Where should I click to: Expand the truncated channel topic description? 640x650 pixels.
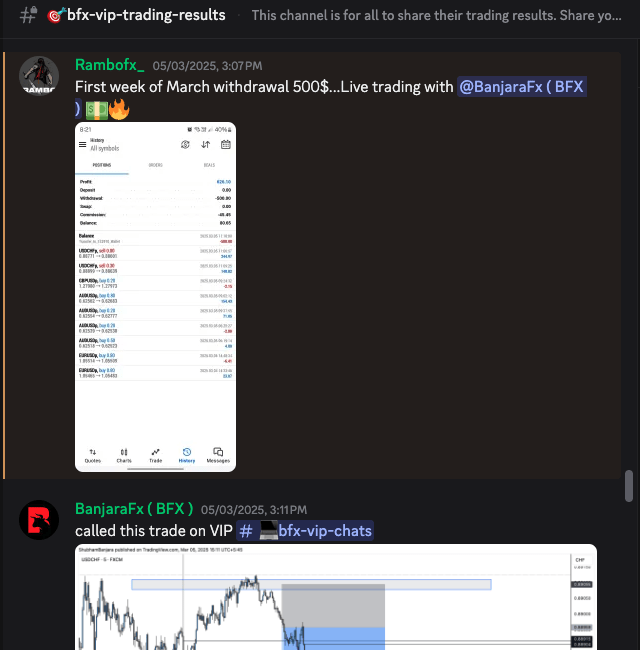[436, 15]
